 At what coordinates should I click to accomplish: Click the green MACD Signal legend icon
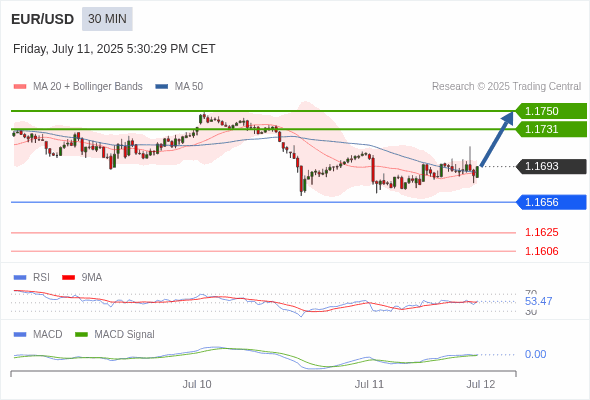[x=81, y=335]
